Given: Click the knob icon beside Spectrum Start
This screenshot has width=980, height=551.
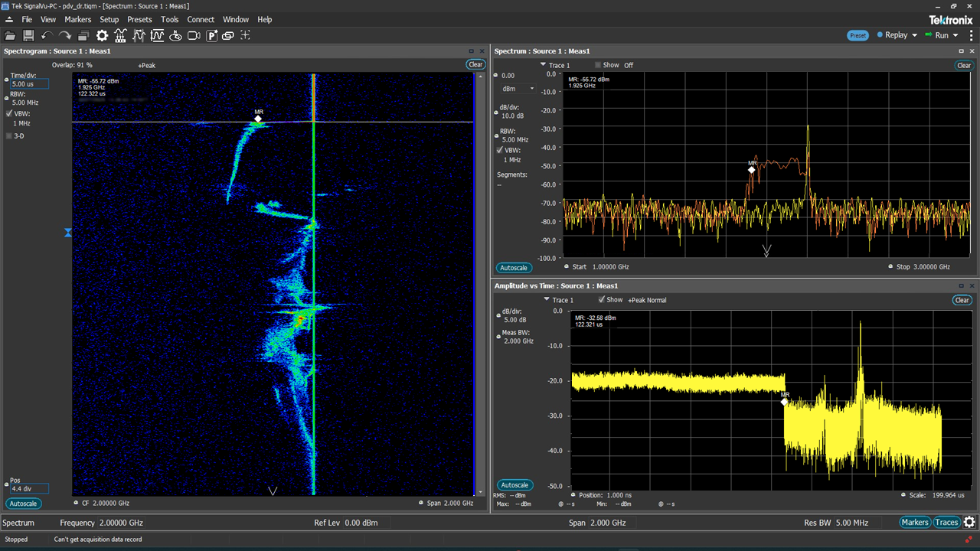Looking at the screenshot, I should 567,267.
